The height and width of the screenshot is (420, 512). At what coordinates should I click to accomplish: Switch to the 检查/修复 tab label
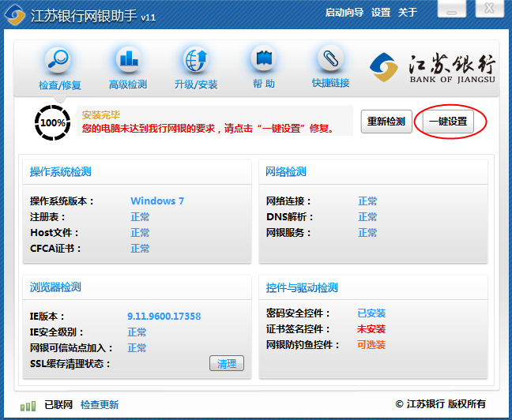pos(60,84)
